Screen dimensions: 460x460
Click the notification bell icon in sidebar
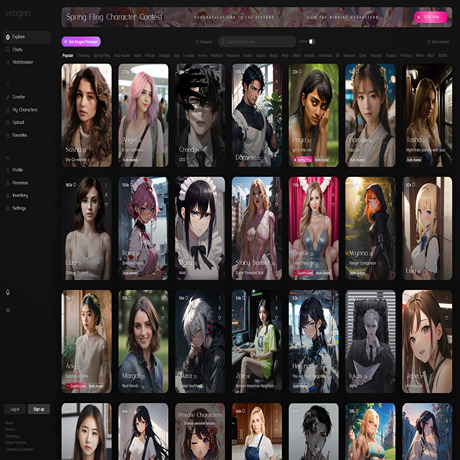(x=8, y=292)
